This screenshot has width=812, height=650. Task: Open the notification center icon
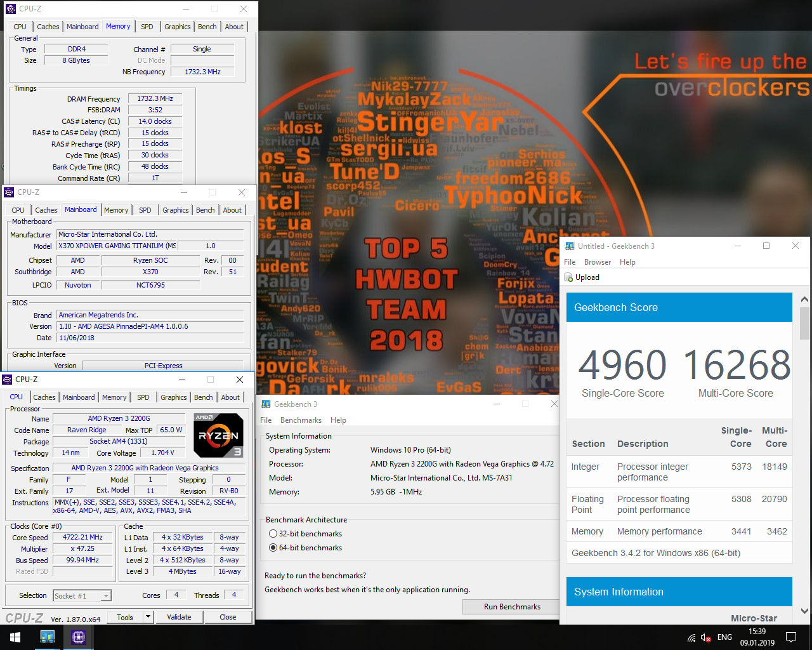click(x=791, y=637)
